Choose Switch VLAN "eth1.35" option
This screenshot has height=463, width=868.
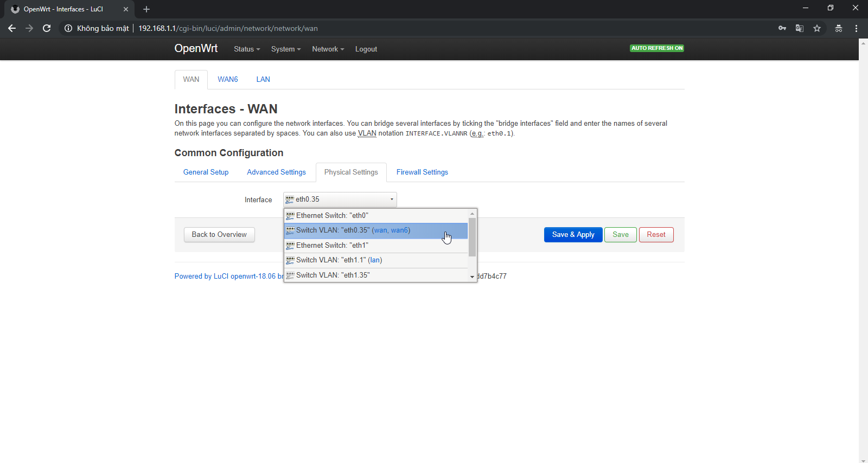(376, 275)
